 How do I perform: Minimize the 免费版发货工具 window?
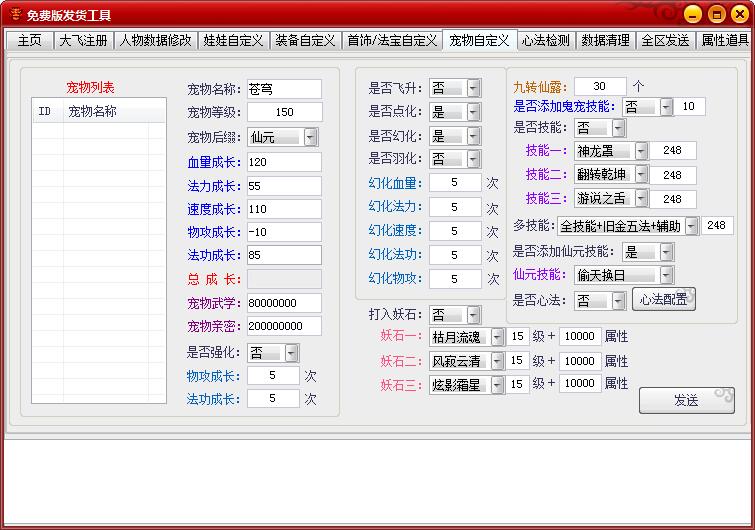point(692,14)
